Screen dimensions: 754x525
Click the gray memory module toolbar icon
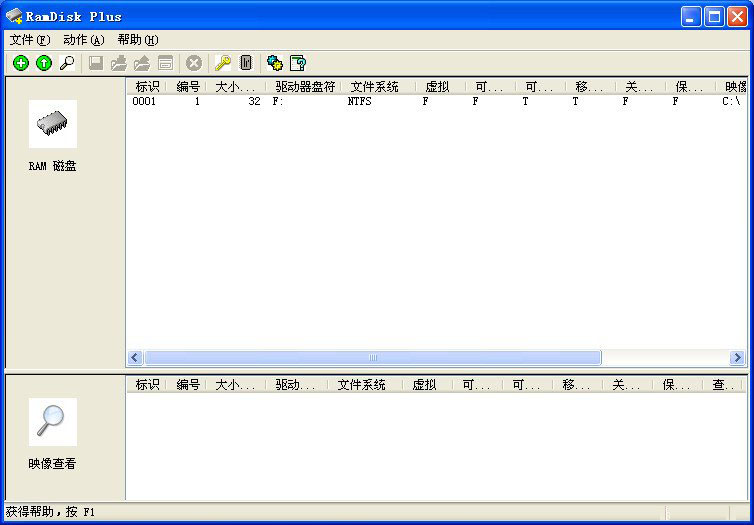point(245,63)
